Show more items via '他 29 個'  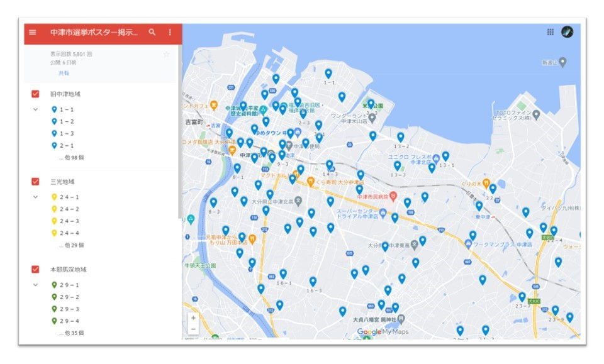coord(72,245)
